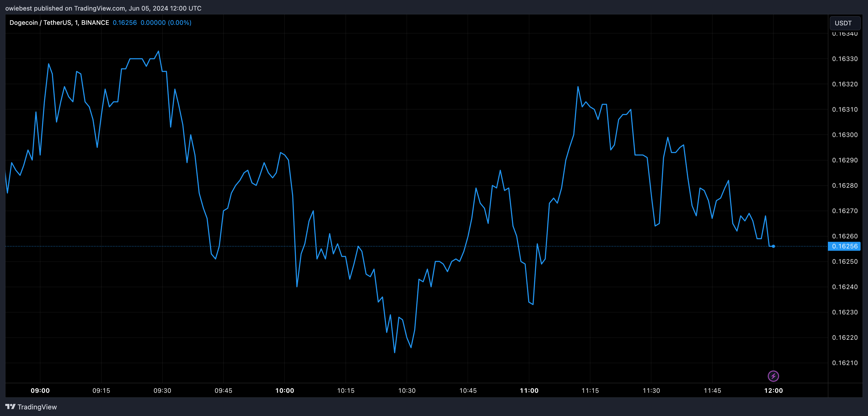Click the 0.16330 price scale label
868x416 pixels.
click(845, 59)
